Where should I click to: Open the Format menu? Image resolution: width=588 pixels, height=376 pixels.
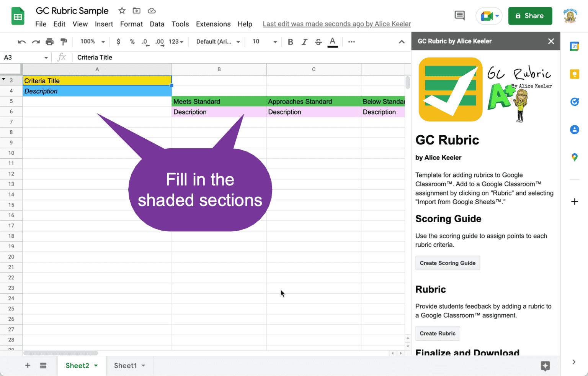point(131,24)
